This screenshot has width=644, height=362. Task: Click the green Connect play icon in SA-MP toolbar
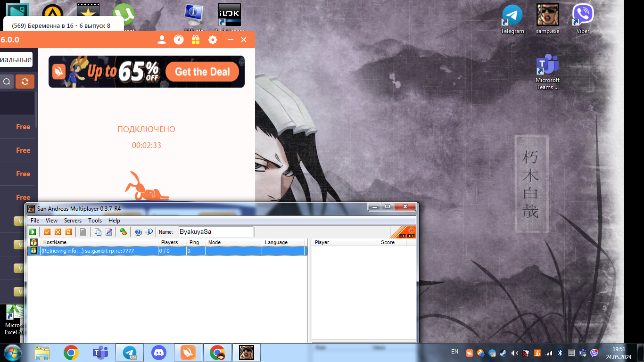(33, 232)
